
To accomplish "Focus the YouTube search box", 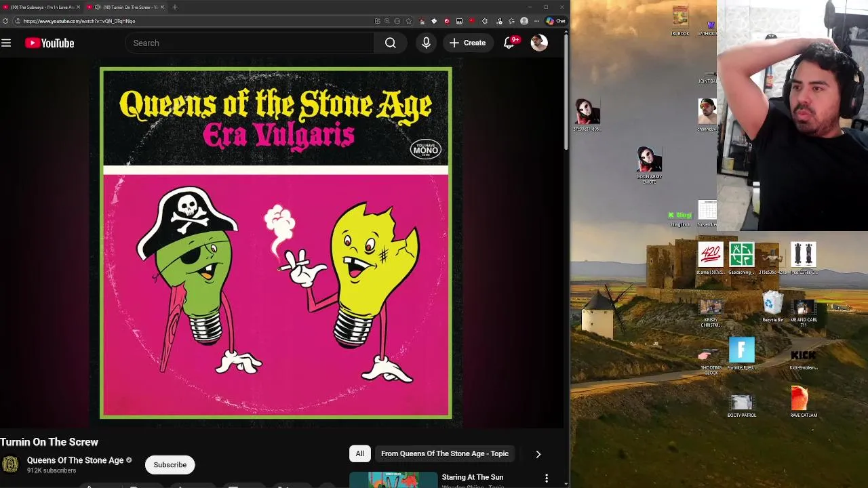I will [x=249, y=43].
